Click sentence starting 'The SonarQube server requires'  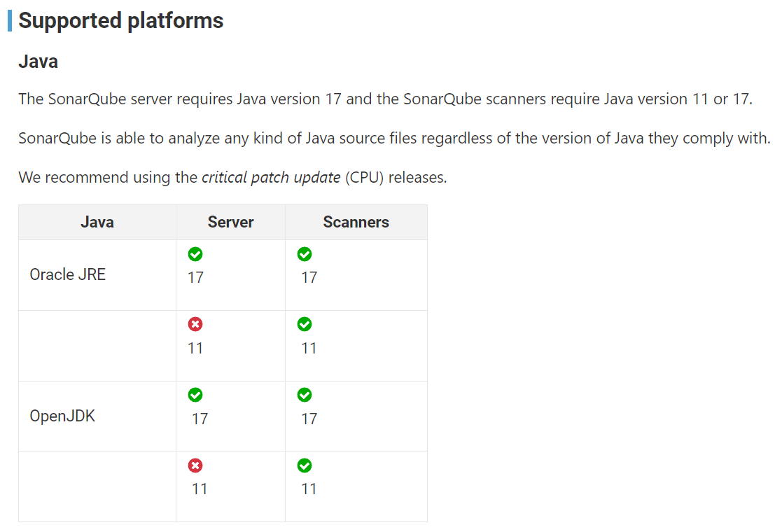coord(386,99)
